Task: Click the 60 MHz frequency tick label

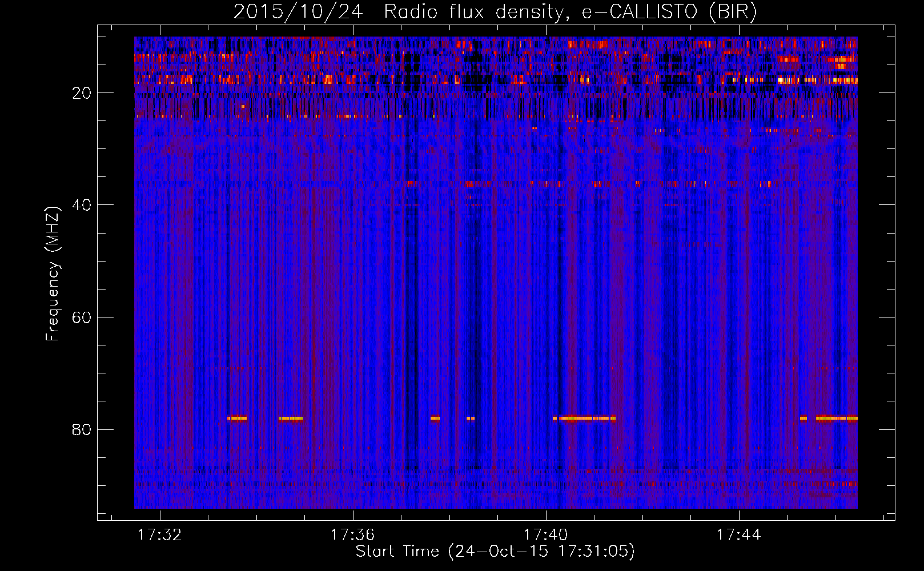Action: pos(82,317)
